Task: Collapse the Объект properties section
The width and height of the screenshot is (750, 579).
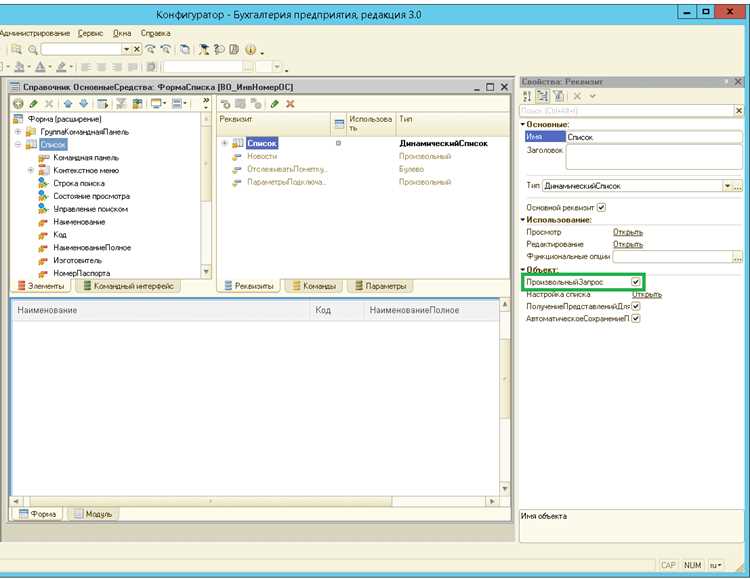Action: [523, 269]
